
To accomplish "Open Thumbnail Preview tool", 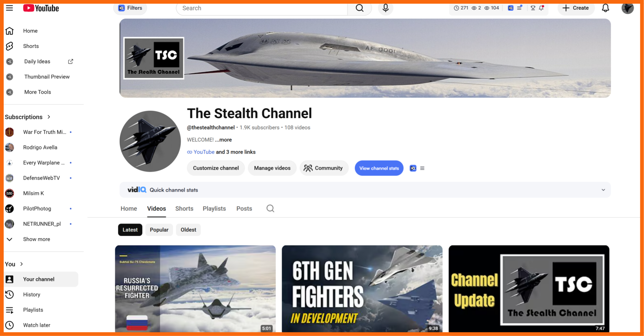I will tap(41, 77).
